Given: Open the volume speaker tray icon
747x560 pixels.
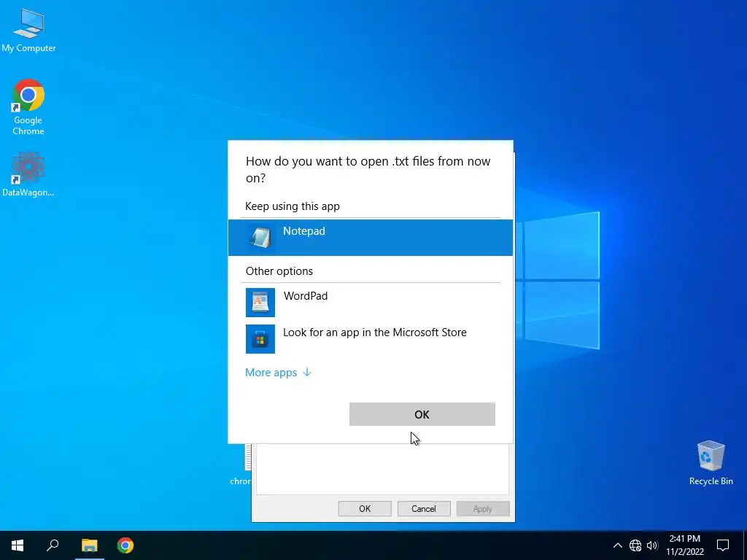Looking at the screenshot, I should pyautogui.click(x=652, y=545).
